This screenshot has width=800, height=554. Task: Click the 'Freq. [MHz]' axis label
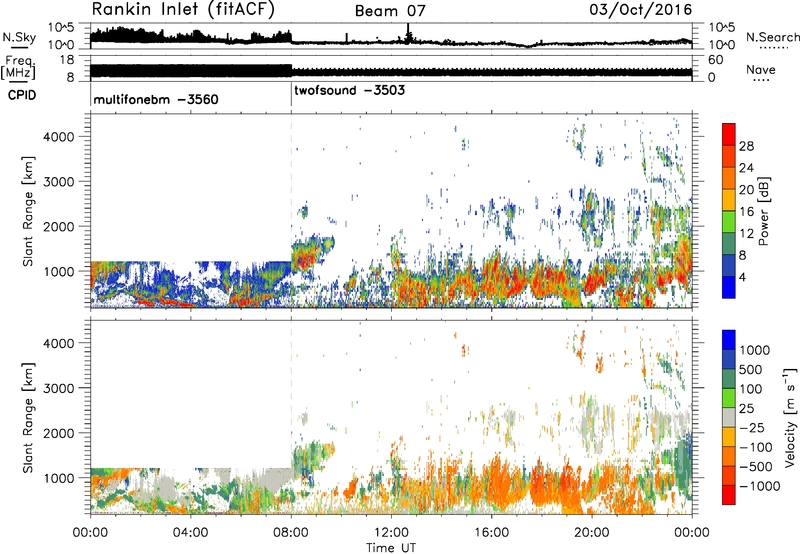(19, 68)
